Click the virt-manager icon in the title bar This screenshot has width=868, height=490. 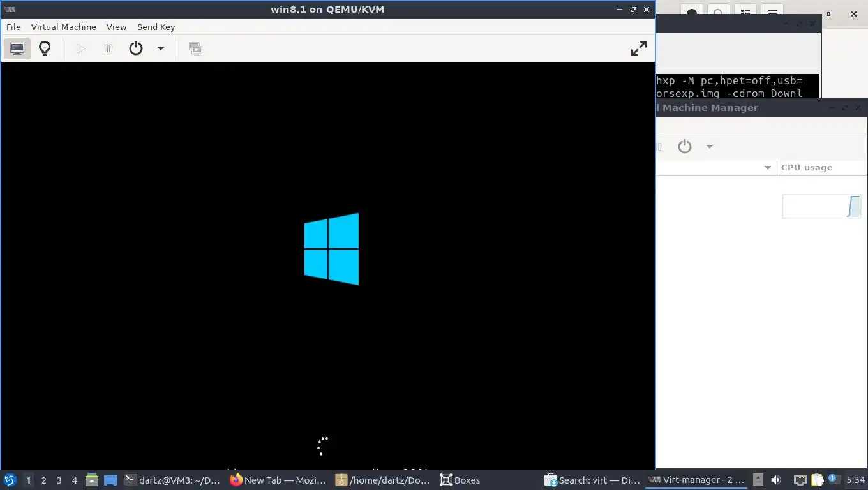click(x=9, y=10)
